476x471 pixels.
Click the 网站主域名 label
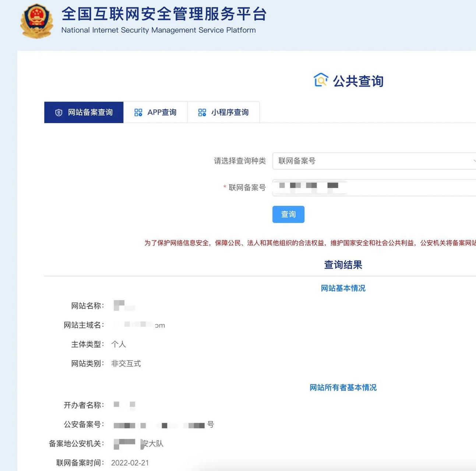[84, 325]
